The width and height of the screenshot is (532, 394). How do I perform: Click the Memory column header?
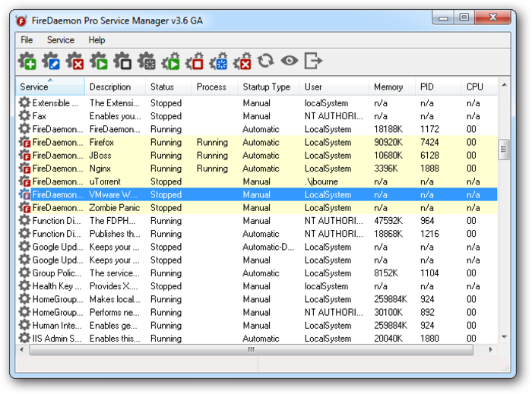click(x=388, y=87)
